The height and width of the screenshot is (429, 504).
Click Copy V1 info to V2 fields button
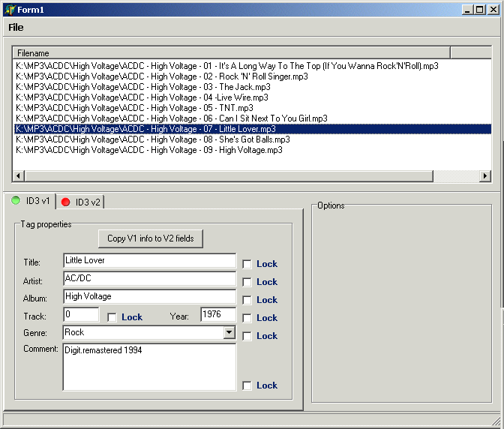(x=151, y=238)
